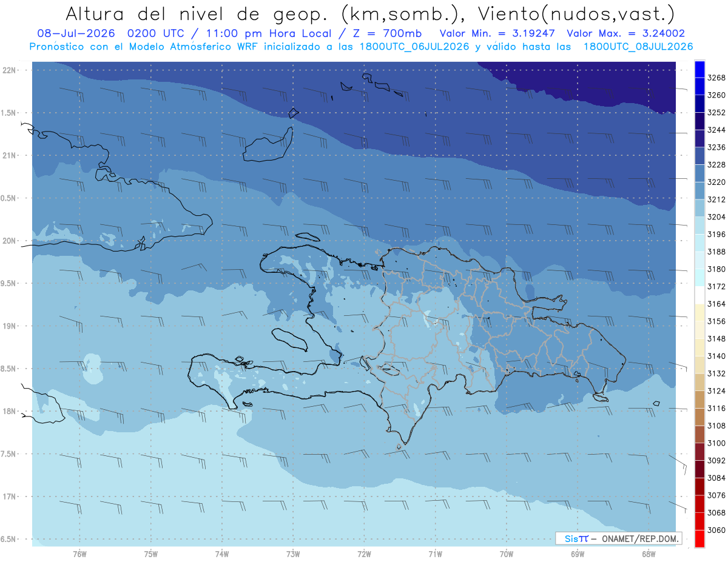Image resolution: width=728 pixels, height=562 pixels.
Task: Click the colorbar value 3164
Action: (716, 304)
